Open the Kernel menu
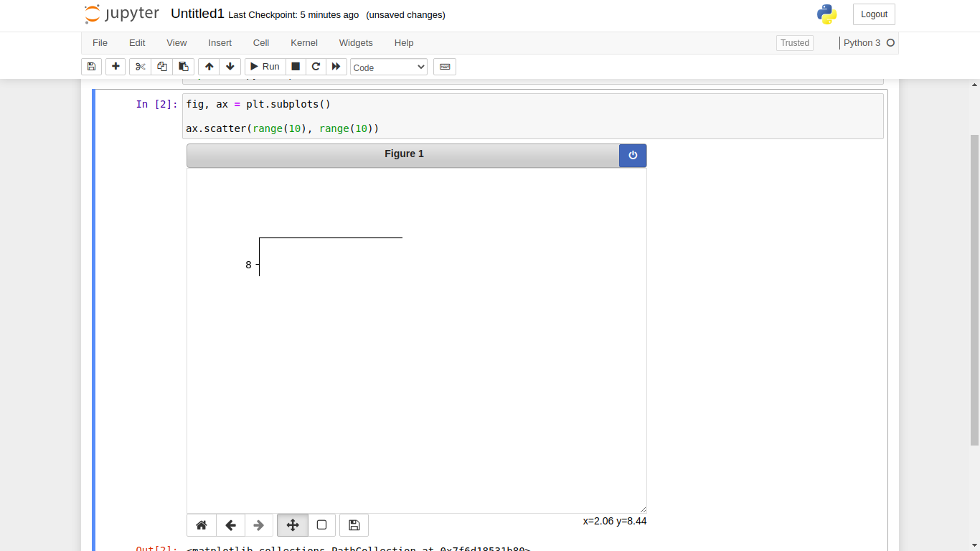This screenshot has width=980, height=551. pyautogui.click(x=304, y=43)
